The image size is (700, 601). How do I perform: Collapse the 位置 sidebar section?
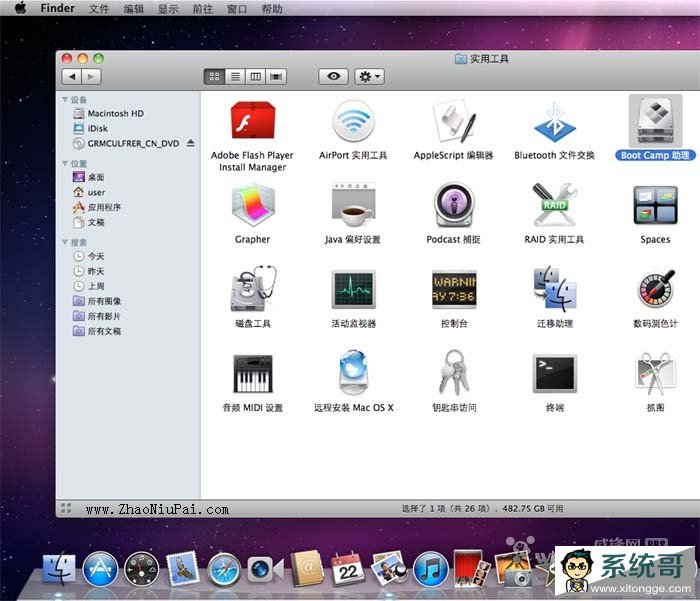coord(65,163)
